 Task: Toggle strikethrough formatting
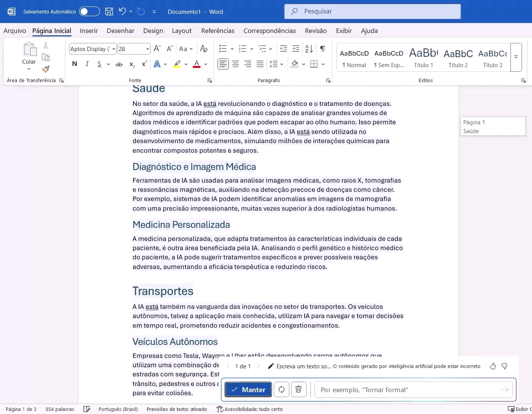coord(119,64)
